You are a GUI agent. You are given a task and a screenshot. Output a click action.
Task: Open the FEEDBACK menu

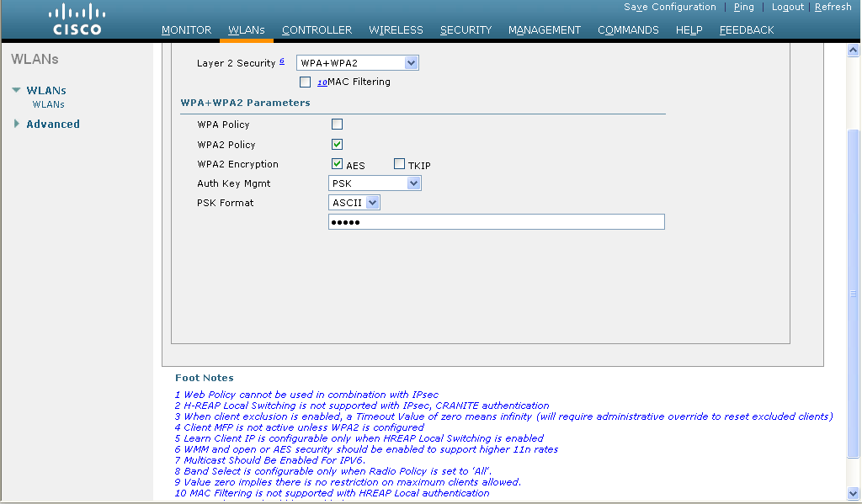point(747,30)
